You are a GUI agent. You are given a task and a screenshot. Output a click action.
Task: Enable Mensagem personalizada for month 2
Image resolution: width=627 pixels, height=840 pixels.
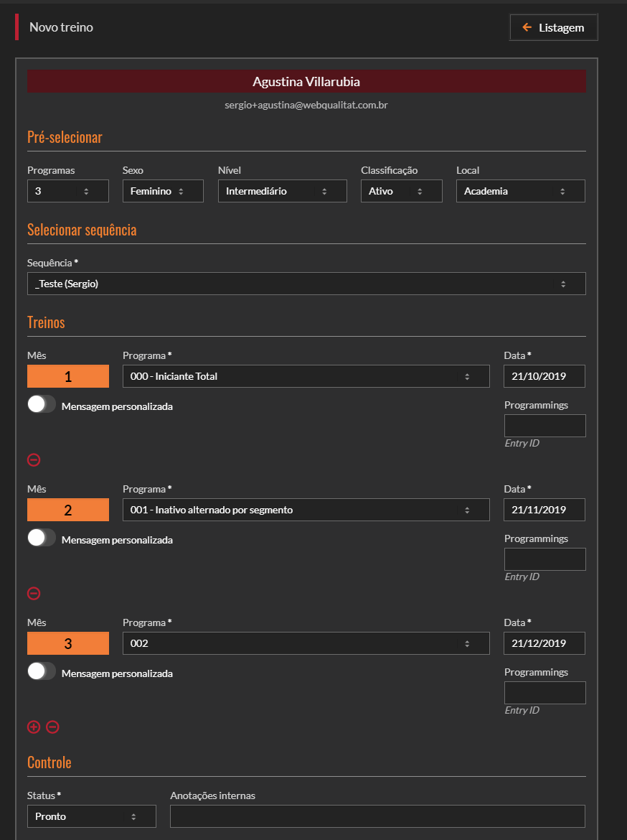42,538
